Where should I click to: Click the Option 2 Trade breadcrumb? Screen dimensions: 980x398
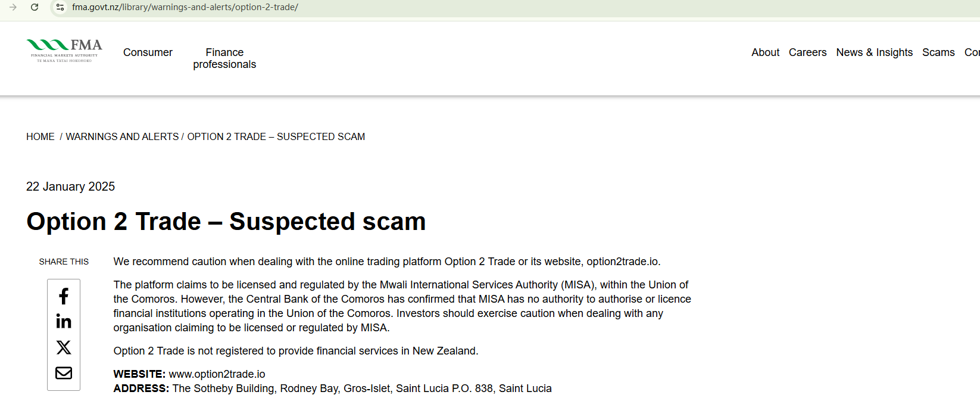[x=276, y=136]
